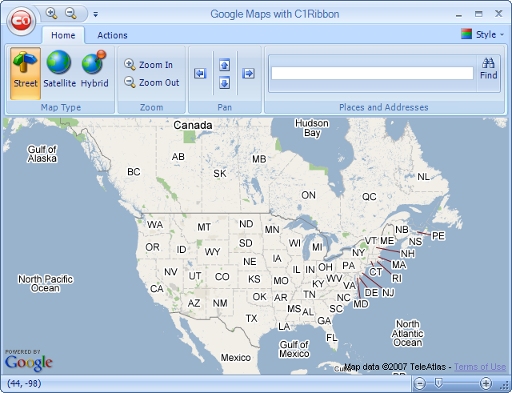The image size is (512, 393).
Task: Pan the map right arrow
Action: [248, 73]
